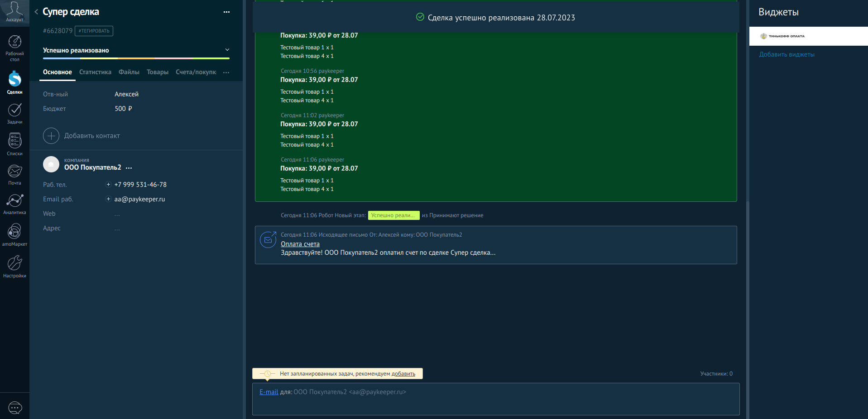
Task: Click back arrow next to Супер сделка
Action: pyautogui.click(x=36, y=12)
